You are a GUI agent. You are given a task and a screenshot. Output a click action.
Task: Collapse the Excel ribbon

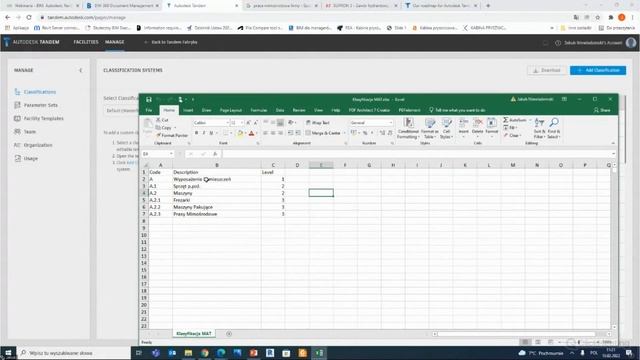tap(613, 143)
